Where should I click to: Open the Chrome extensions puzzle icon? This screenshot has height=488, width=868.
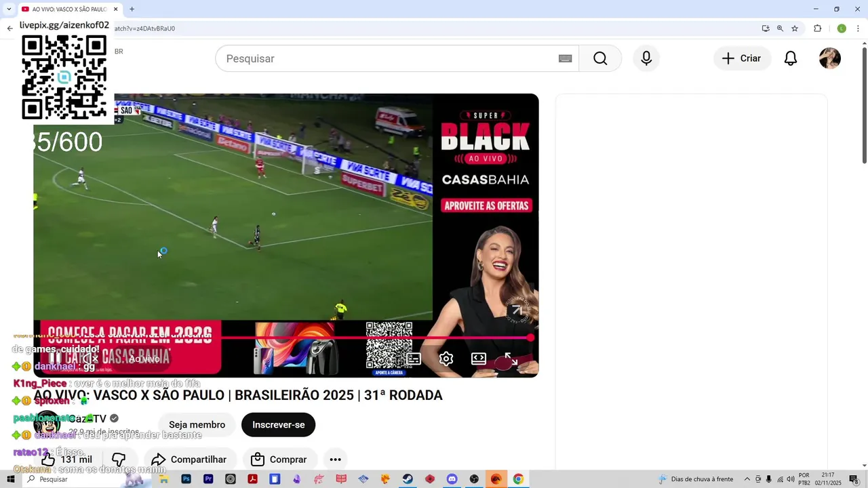pos(817,28)
